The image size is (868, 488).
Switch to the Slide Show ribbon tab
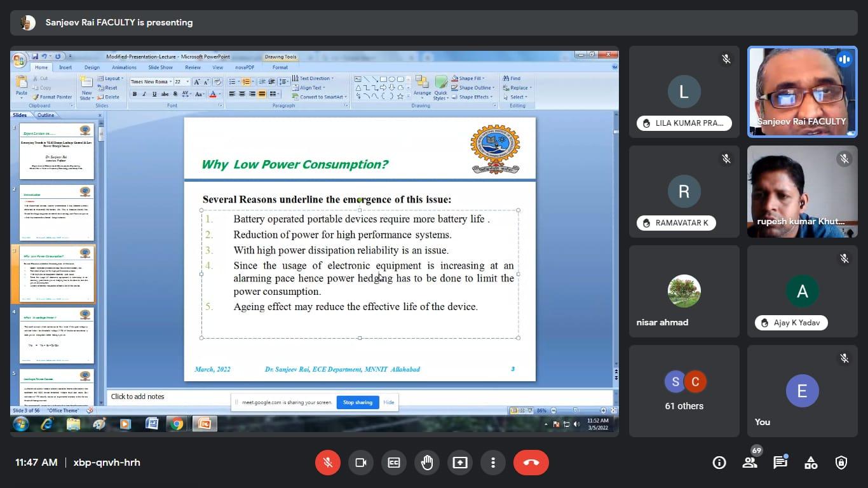[x=160, y=67]
